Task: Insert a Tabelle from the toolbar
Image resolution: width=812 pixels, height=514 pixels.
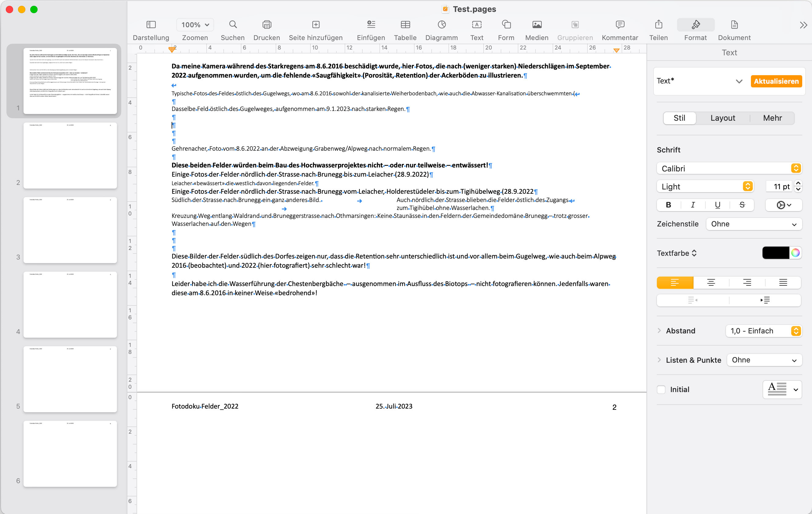Action: click(405, 25)
